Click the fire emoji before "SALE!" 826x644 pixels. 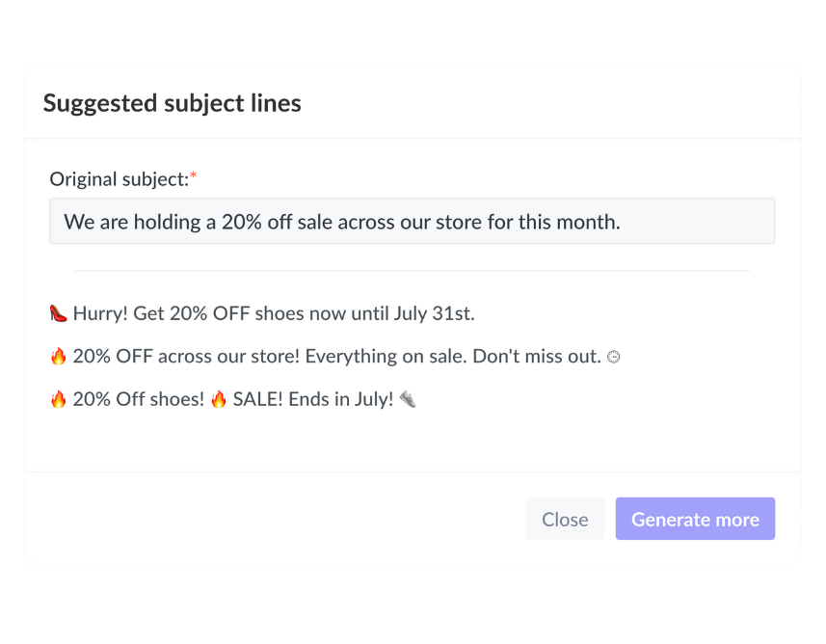click(219, 399)
